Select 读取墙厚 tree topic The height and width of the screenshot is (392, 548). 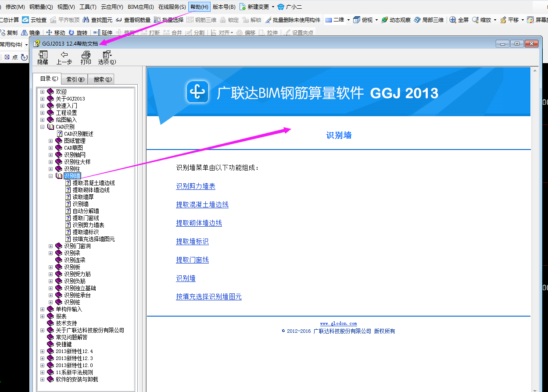83,197
